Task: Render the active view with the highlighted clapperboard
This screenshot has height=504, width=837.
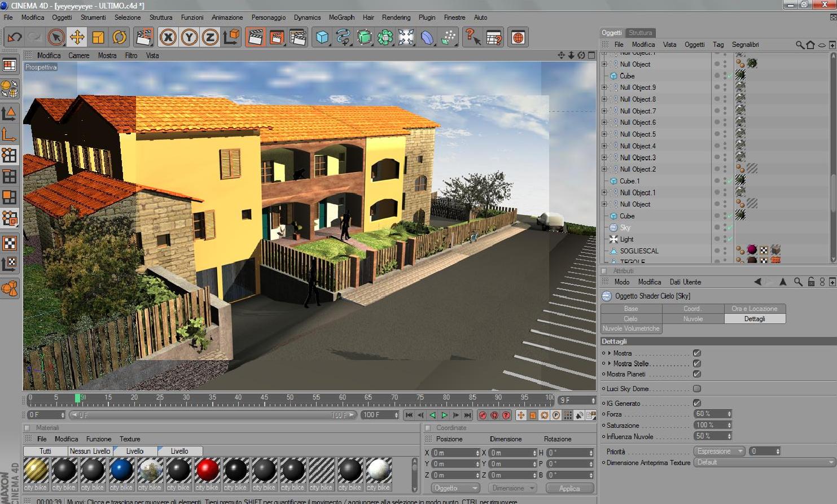Action: (256, 37)
